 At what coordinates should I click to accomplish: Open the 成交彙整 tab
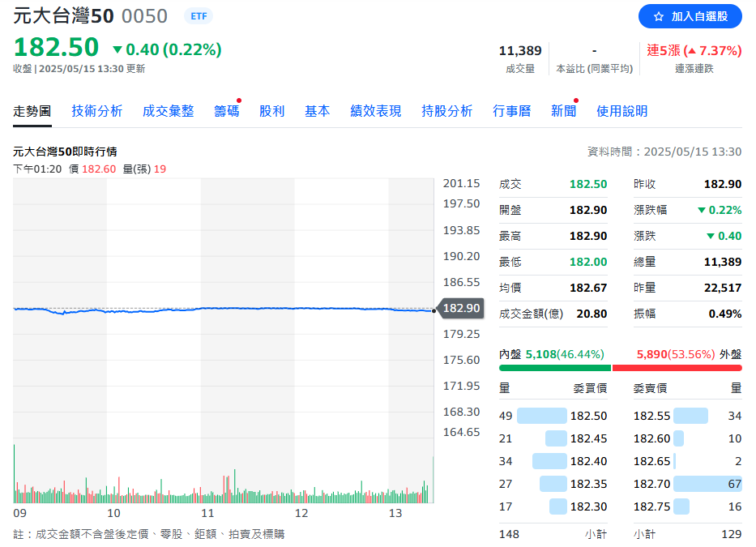point(168,112)
